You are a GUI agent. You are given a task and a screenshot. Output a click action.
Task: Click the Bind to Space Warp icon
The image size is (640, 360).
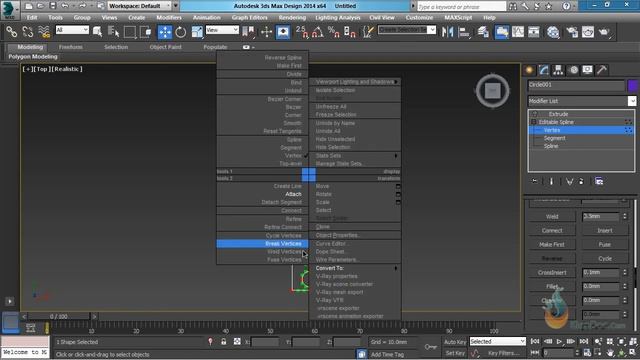44,32
